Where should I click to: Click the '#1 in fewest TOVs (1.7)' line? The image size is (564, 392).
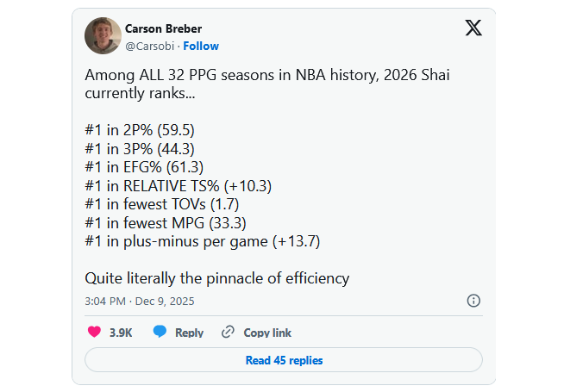pyautogui.click(x=161, y=204)
